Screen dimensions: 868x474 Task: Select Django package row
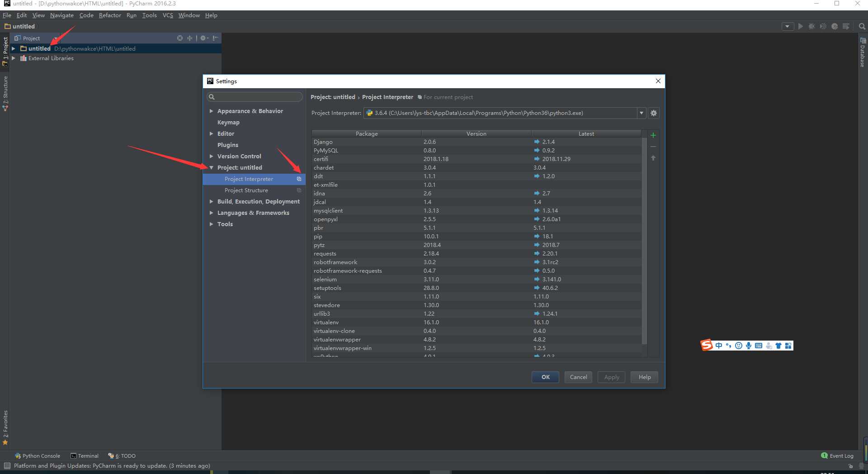click(476, 142)
